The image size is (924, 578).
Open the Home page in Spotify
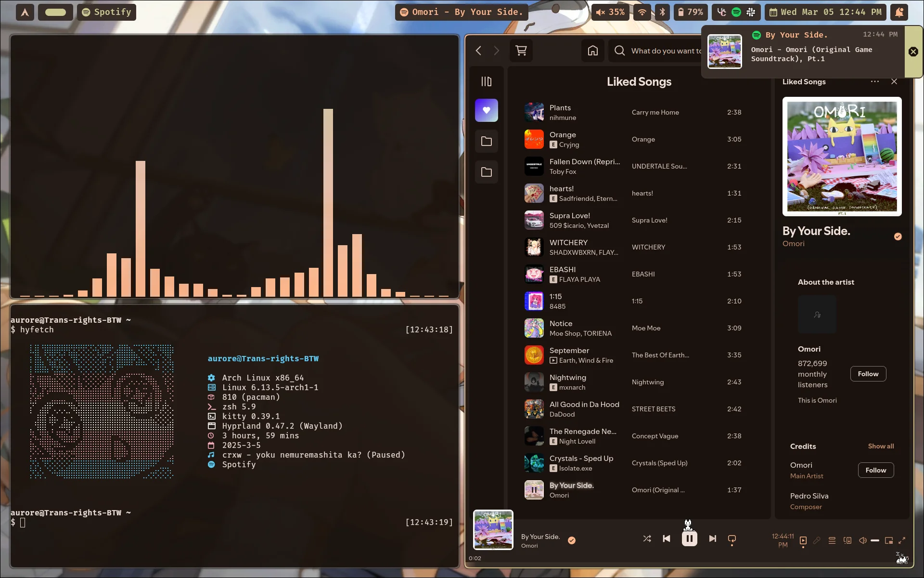coord(592,51)
